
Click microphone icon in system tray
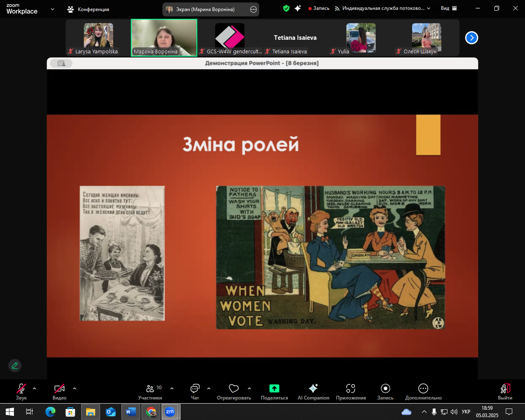coord(434,412)
